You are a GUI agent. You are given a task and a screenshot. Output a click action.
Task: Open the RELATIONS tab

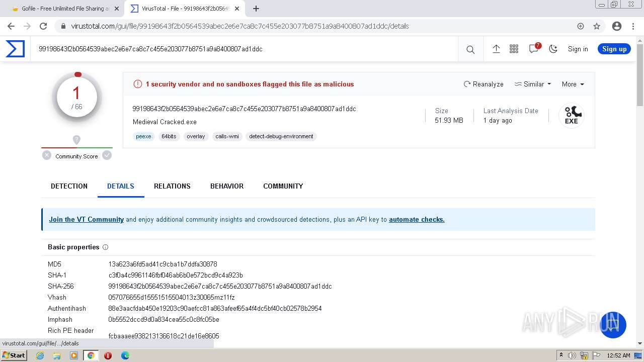[172, 186]
